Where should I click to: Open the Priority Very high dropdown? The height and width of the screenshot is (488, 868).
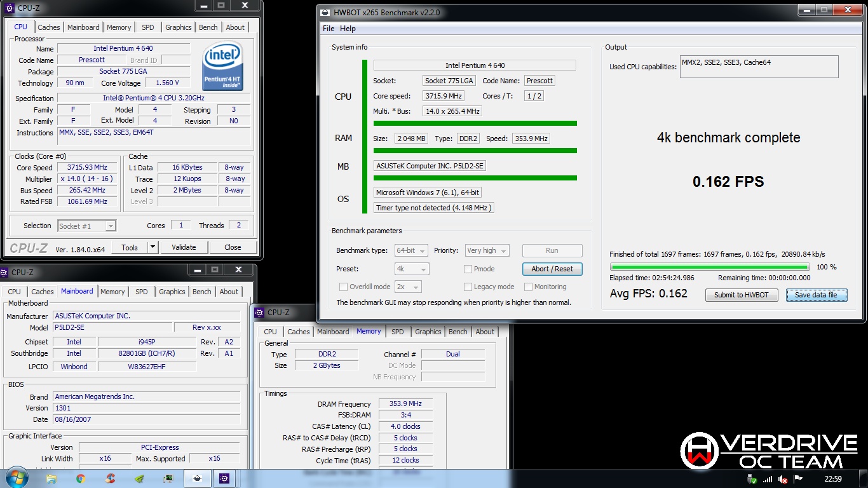pos(487,250)
